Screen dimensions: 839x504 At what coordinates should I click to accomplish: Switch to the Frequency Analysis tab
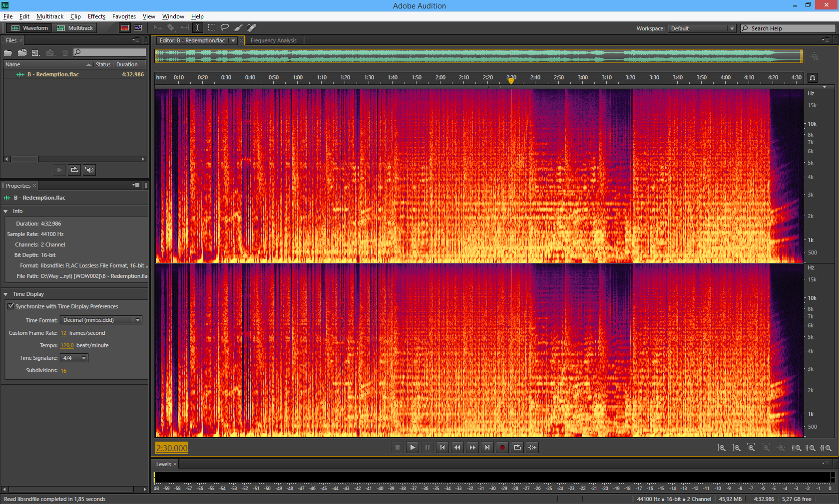273,41
